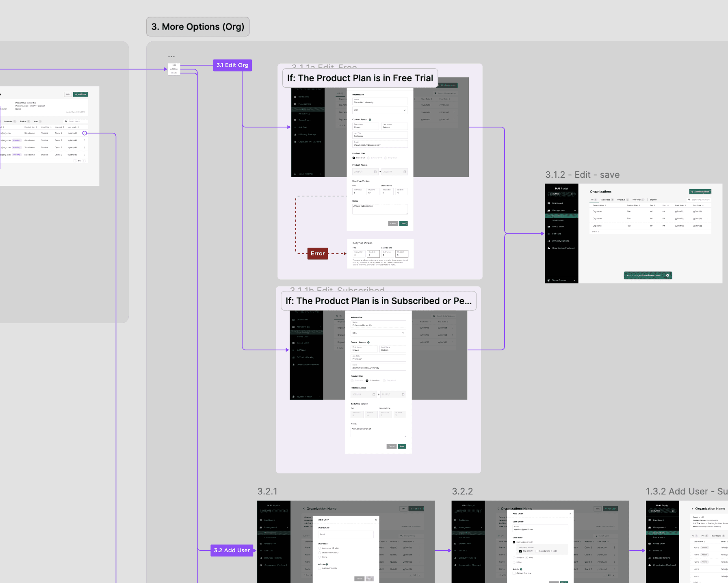Select the '3.2 Add User' purple label
The image size is (728, 583).
[x=232, y=550]
